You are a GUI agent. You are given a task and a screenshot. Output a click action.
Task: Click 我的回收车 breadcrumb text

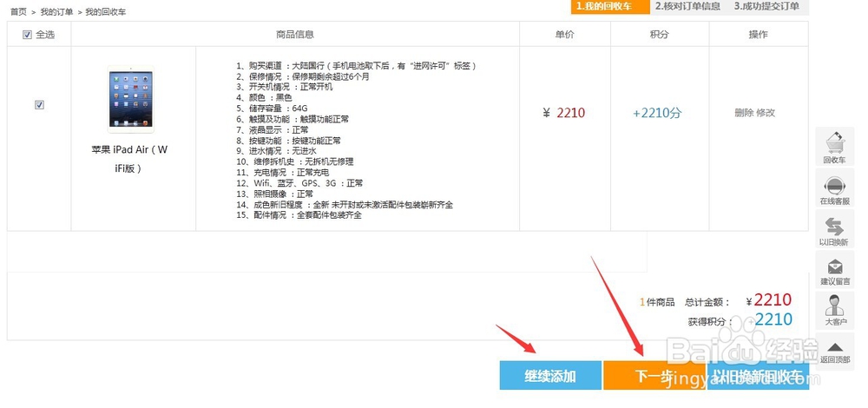click(105, 11)
